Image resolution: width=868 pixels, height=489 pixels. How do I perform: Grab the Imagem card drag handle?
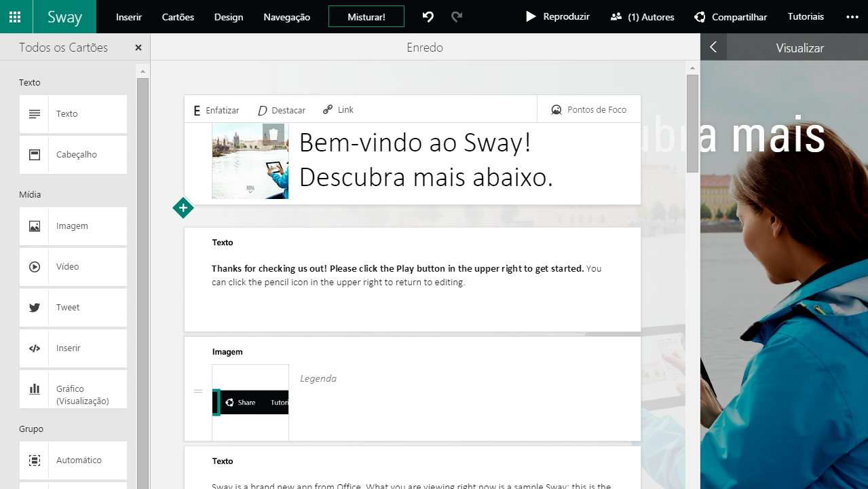[198, 391]
